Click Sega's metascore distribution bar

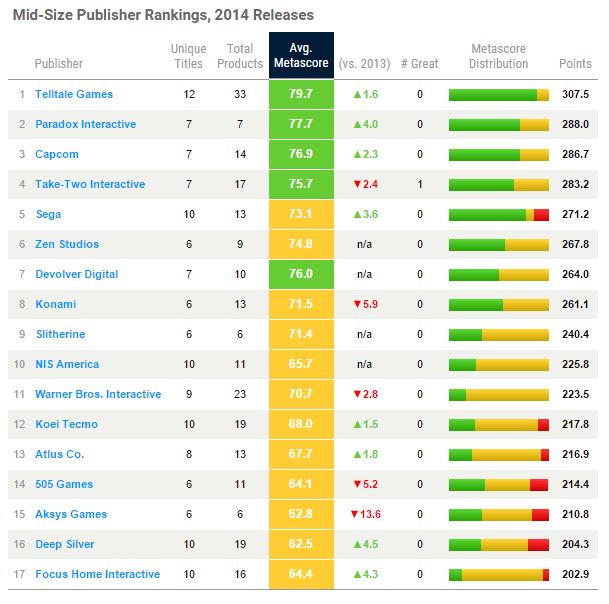coord(498,215)
